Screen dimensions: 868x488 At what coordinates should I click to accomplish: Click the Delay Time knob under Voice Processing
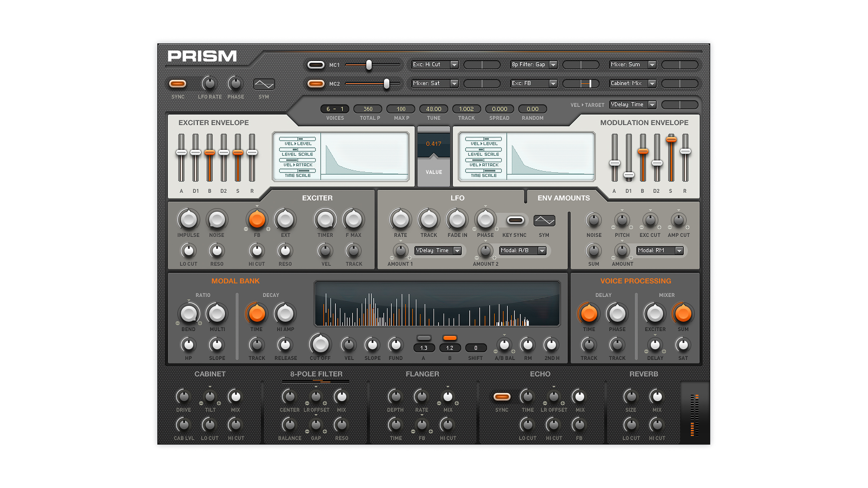(x=589, y=314)
